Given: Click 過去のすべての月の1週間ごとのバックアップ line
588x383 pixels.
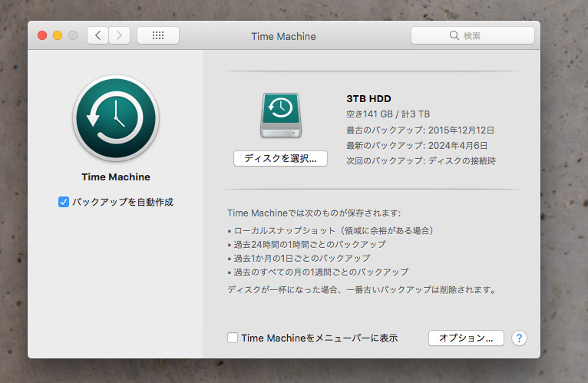Looking at the screenshot, I should 318,272.
